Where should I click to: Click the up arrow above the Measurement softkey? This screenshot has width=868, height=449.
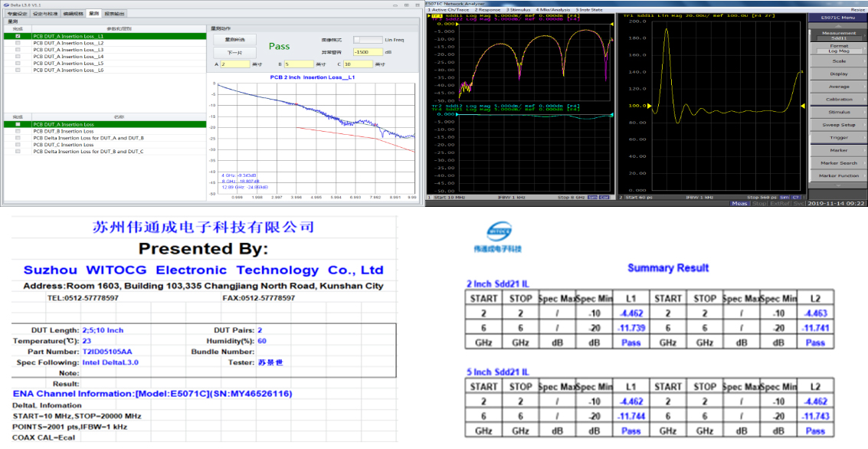[x=839, y=26]
